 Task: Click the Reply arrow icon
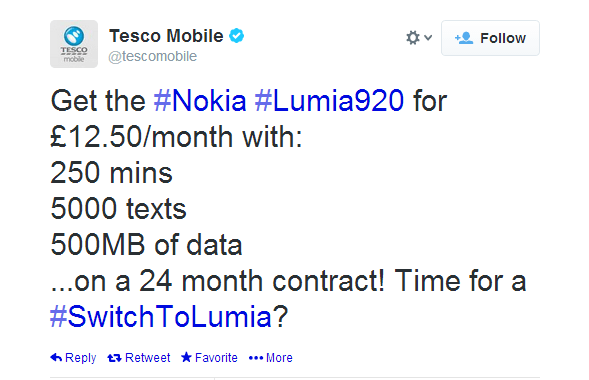pos(56,357)
